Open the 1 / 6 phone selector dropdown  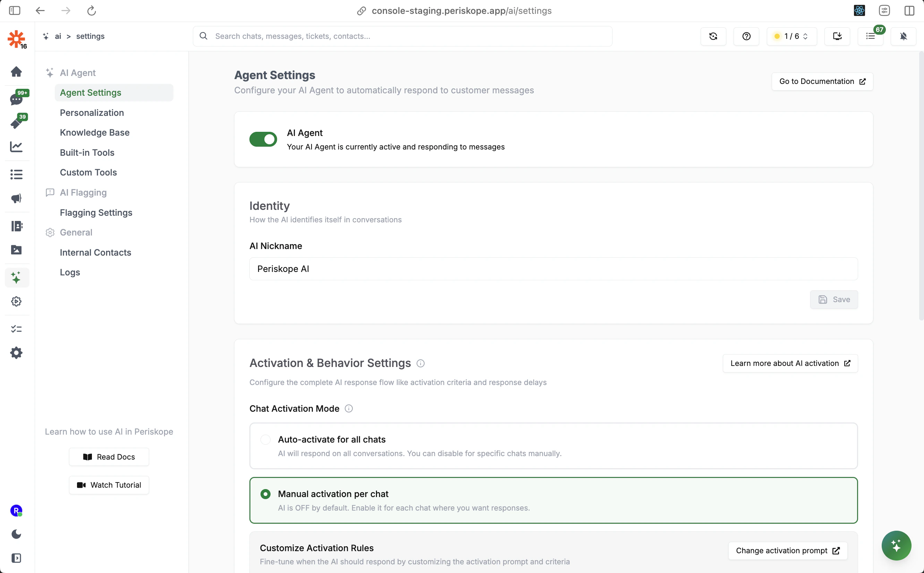pyautogui.click(x=792, y=36)
